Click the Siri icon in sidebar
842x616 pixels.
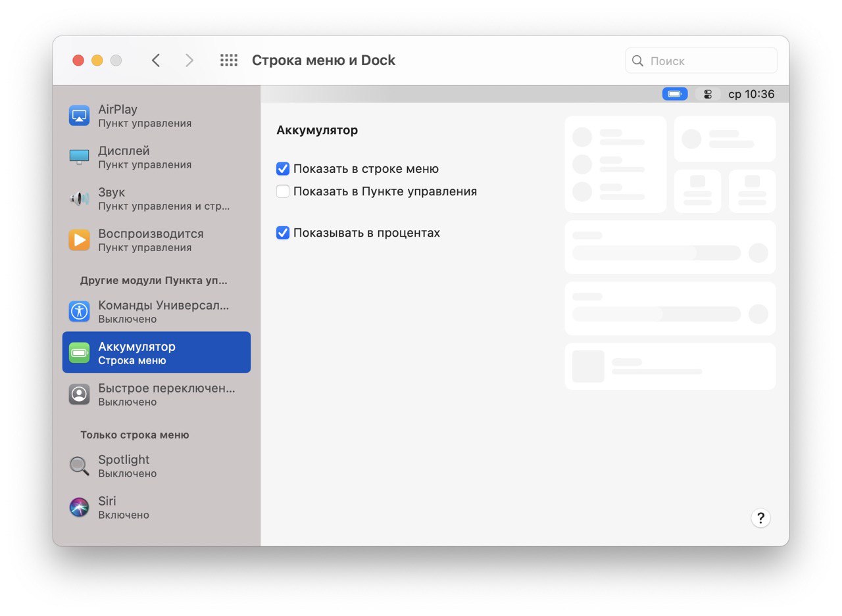click(79, 507)
